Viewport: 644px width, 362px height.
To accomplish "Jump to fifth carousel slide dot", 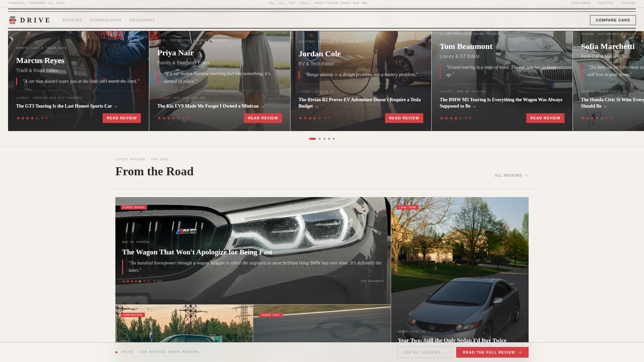I will point(334,139).
